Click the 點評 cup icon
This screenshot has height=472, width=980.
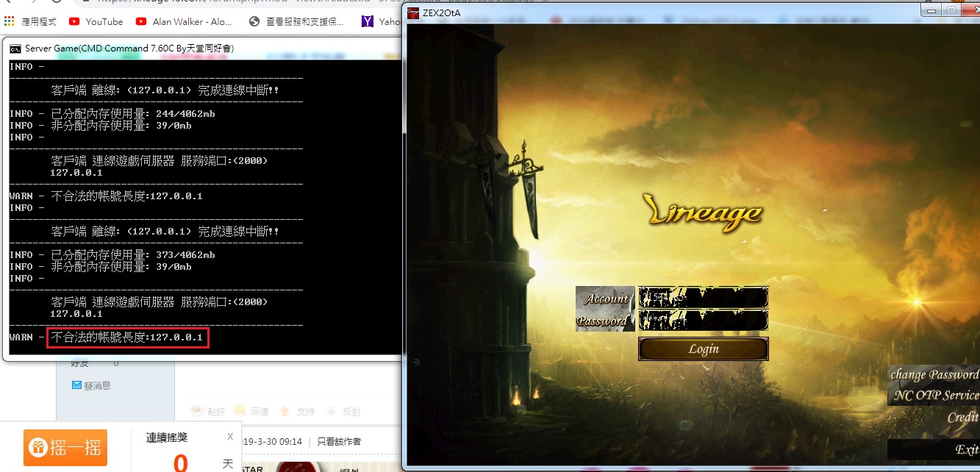click(x=197, y=411)
